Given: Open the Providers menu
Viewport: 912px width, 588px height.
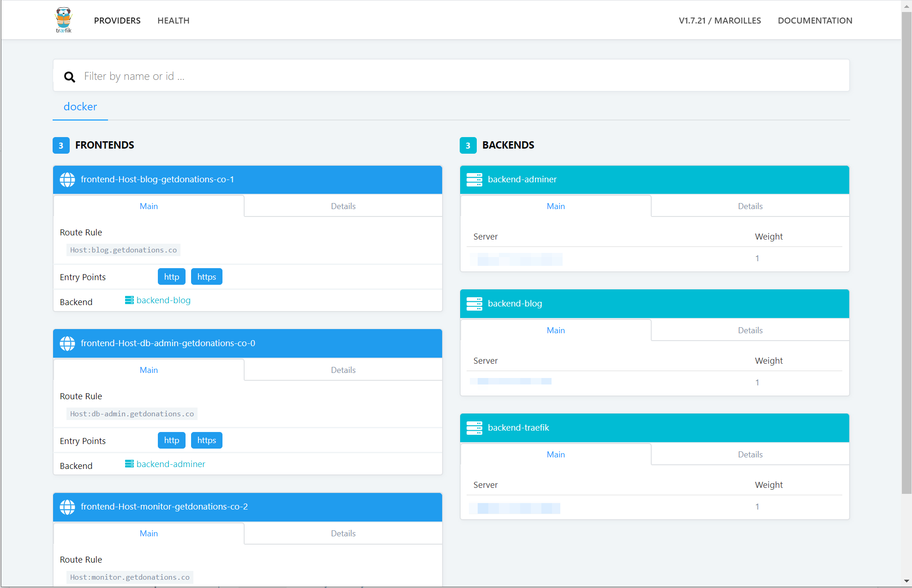Looking at the screenshot, I should 117,20.
